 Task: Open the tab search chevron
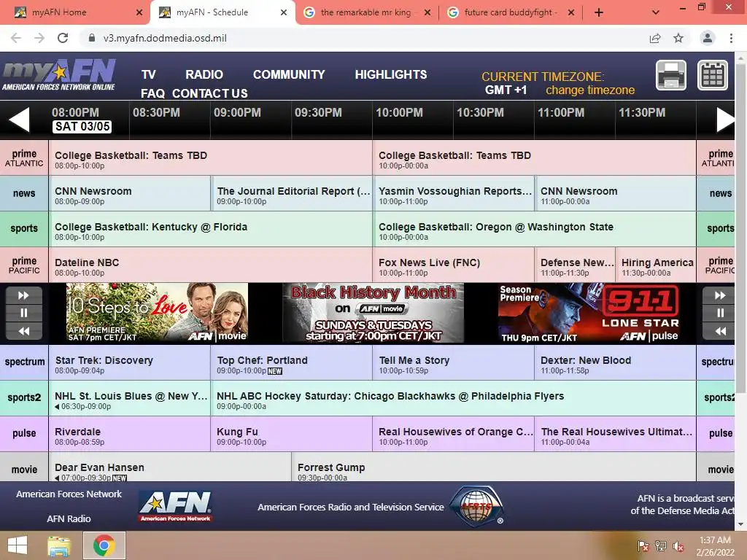point(656,12)
